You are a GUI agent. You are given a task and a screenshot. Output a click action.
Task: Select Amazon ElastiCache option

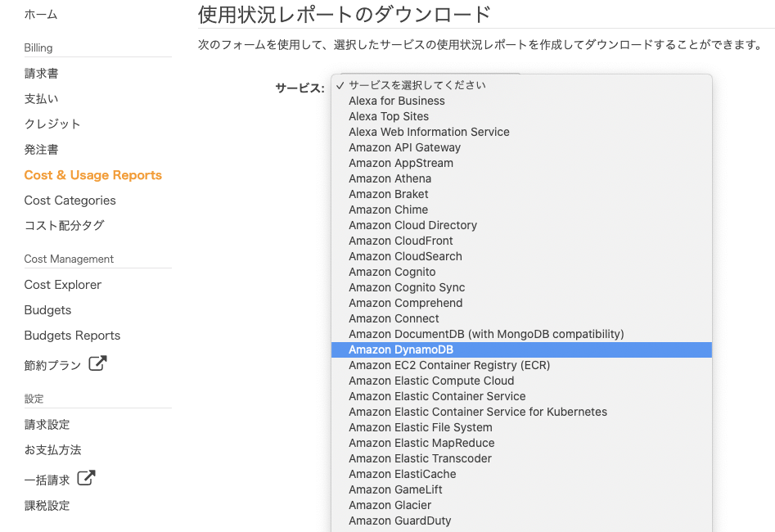tap(521, 475)
